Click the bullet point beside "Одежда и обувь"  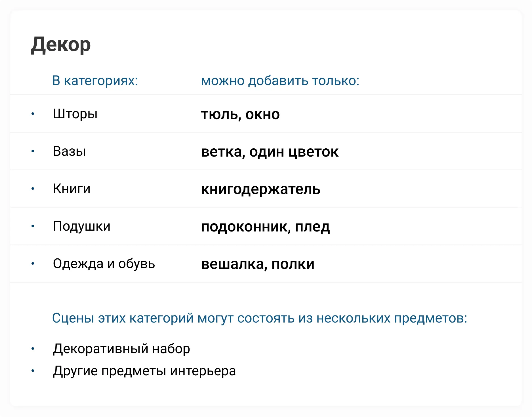33,264
